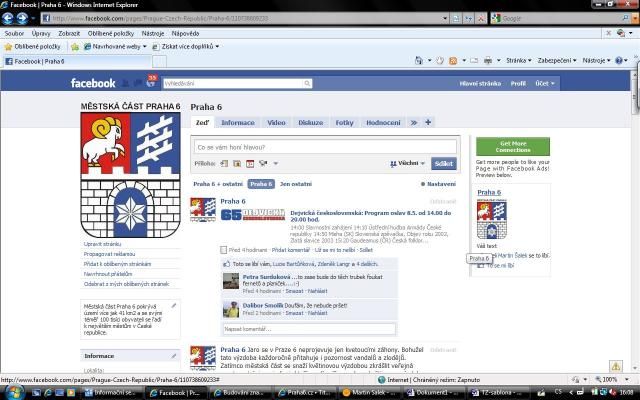Click the add-to-favorites bar star icon
This screenshot has height=400, width=640.
(75, 47)
